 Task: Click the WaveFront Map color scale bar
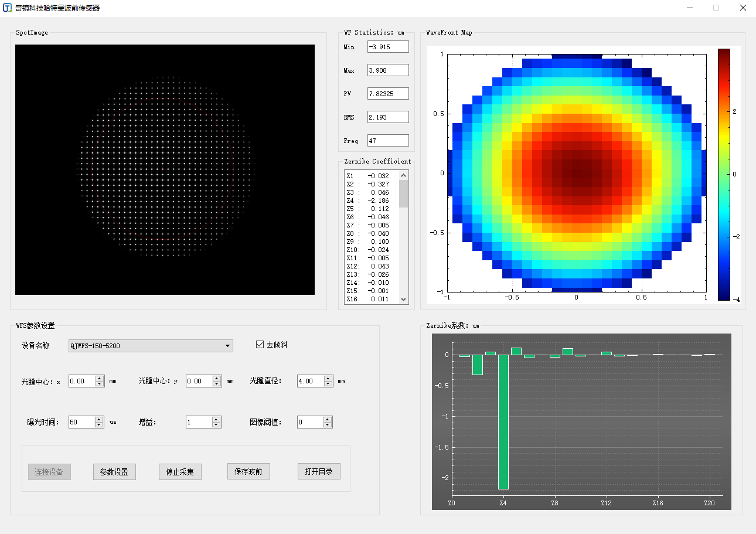point(724,175)
